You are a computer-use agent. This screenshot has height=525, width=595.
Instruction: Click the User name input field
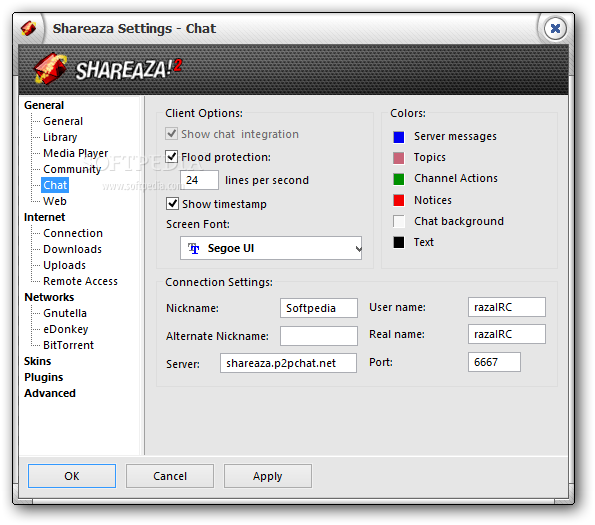pyautogui.click(x=507, y=307)
